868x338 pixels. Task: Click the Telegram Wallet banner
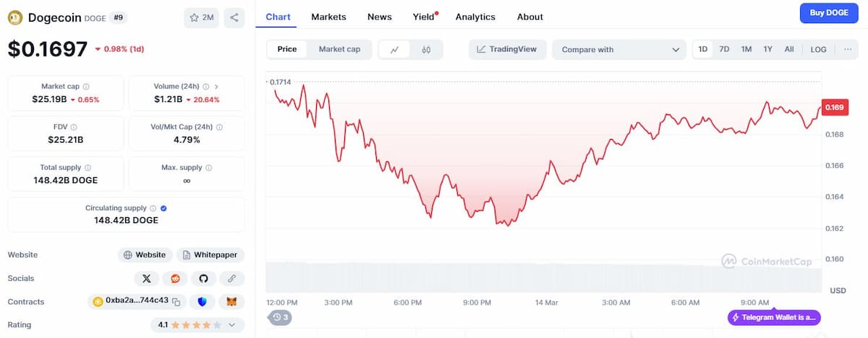(x=774, y=317)
